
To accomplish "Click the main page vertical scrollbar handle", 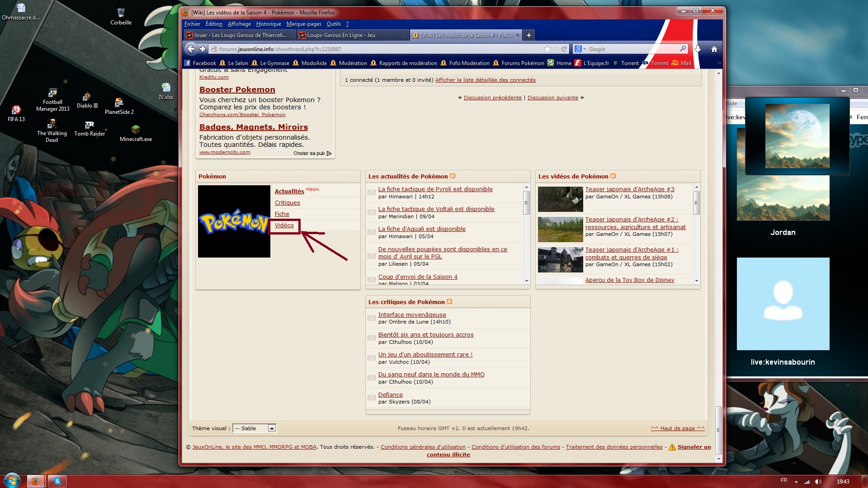I will coord(718,430).
